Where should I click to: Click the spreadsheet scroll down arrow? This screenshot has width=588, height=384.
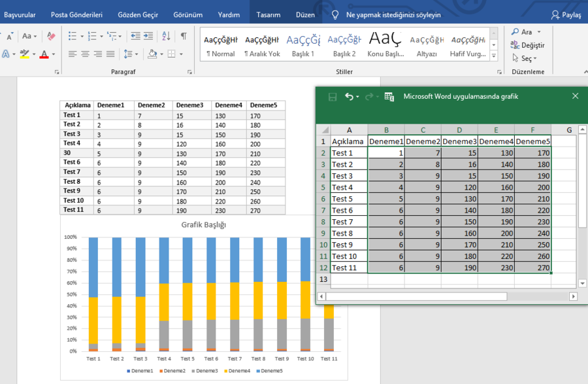tap(582, 284)
